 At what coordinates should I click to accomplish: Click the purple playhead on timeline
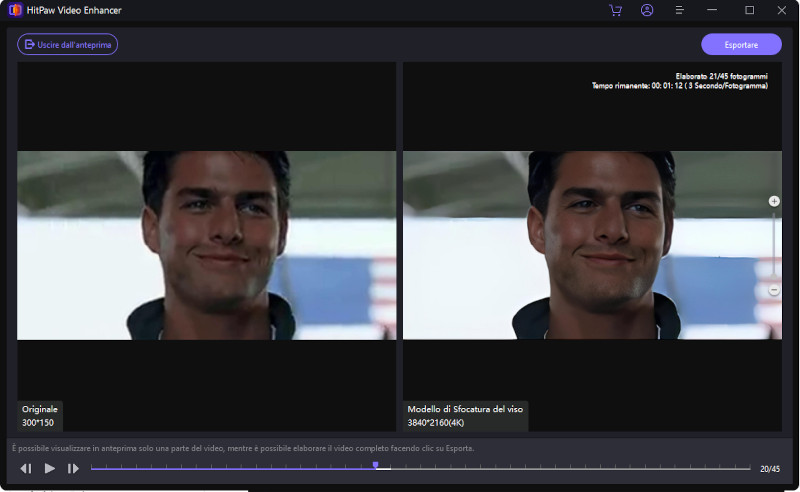pyautogui.click(x=376, y=465)
